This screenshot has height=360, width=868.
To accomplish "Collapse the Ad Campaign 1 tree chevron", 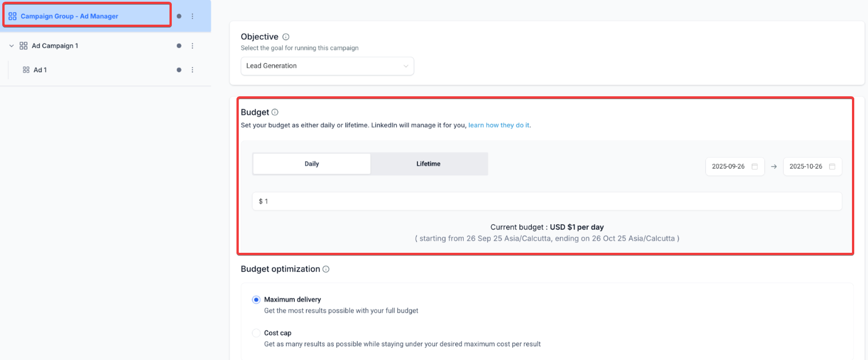I will [x=11, y=46].
